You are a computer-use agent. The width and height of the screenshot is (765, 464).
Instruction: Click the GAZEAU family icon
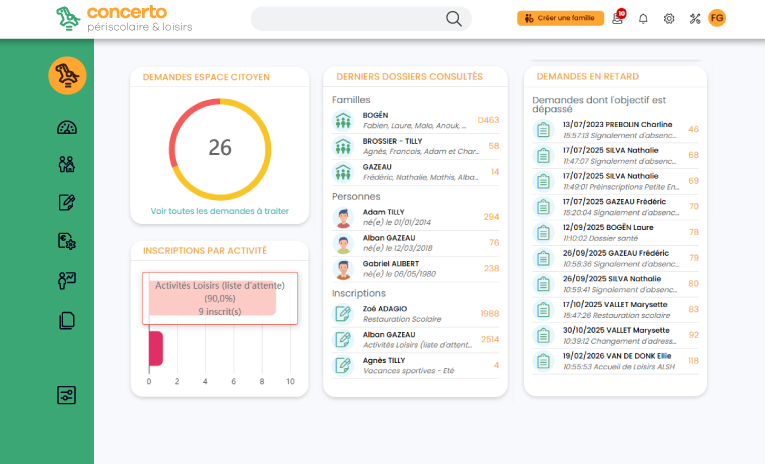(x=343, y=172)
